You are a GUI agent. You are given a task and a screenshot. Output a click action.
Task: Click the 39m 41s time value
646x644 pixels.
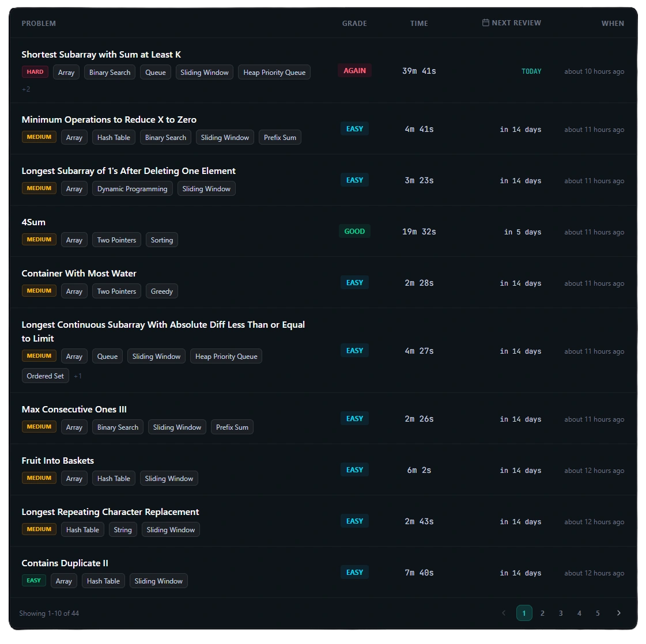point(419,71)
